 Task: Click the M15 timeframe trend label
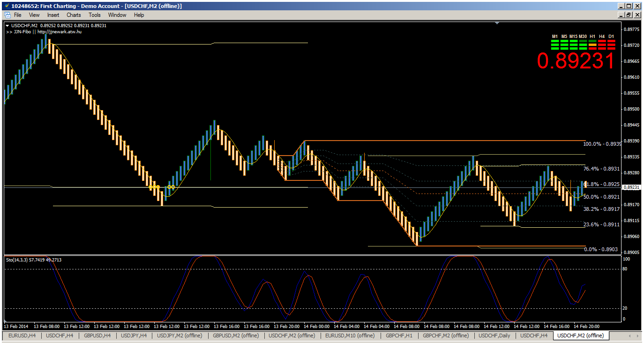pyautogui.click(x=574, y=37)
